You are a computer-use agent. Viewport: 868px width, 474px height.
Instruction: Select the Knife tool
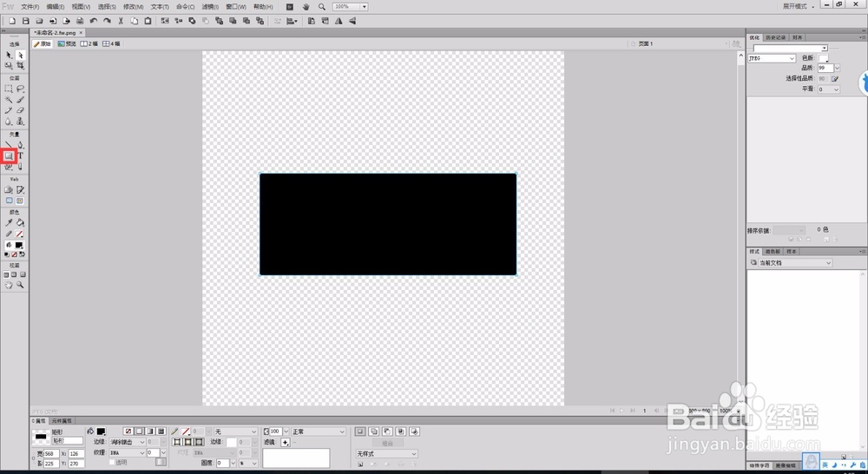(x=21, y=167)
